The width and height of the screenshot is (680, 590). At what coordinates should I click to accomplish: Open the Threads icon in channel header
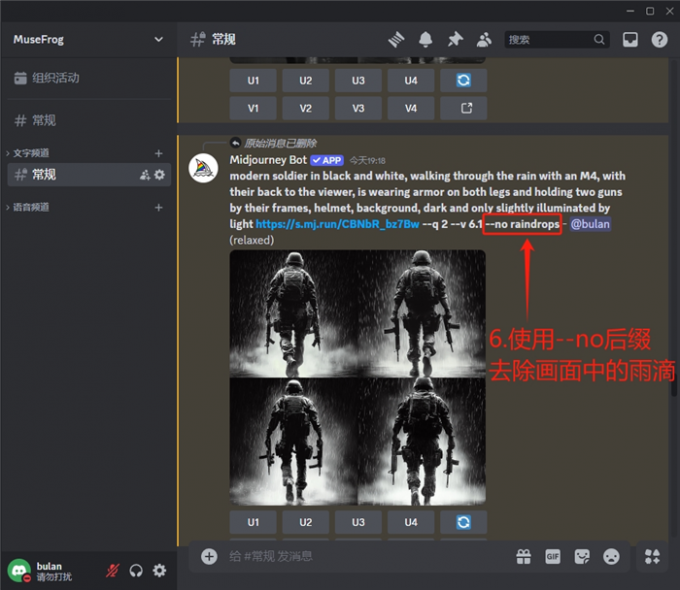click(x=396, y=39)
